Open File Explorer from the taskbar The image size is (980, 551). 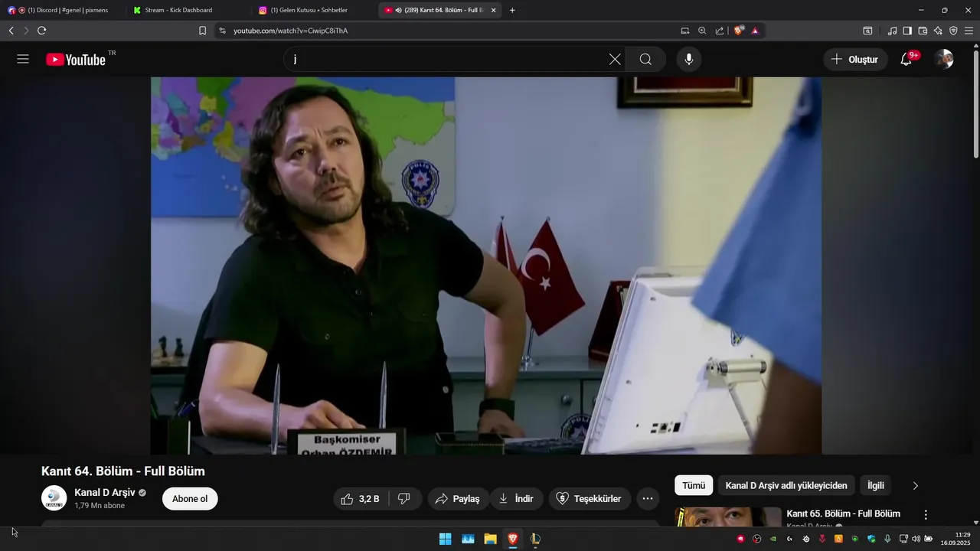tap(490, 539)
